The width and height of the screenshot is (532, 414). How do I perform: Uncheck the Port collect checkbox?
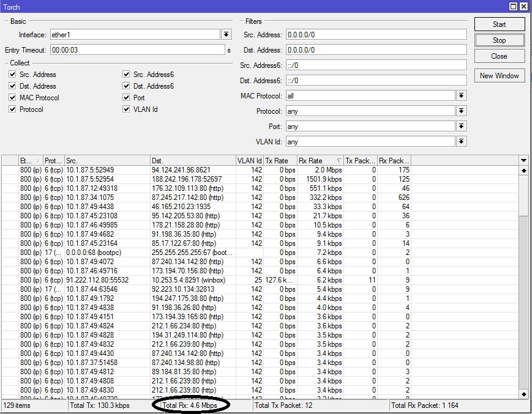126,98
